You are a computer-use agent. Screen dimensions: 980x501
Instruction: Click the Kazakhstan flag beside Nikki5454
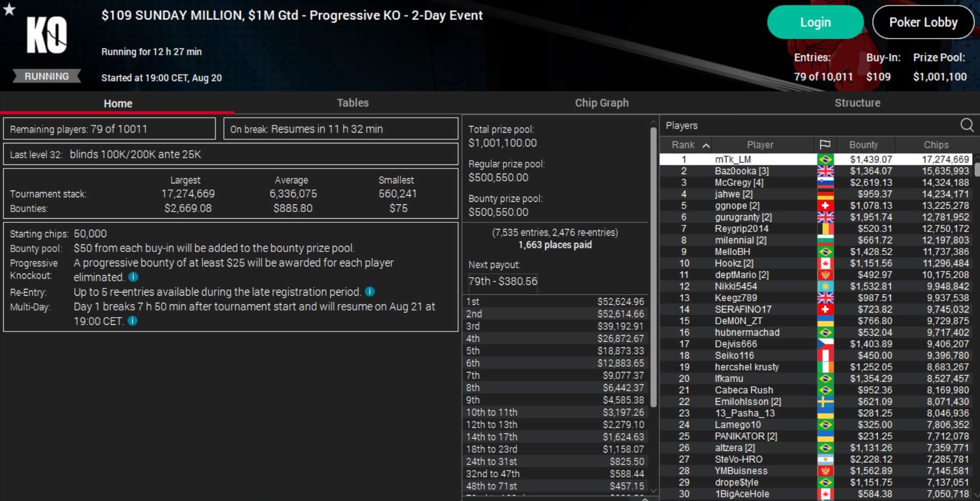(x=825, y=286)
